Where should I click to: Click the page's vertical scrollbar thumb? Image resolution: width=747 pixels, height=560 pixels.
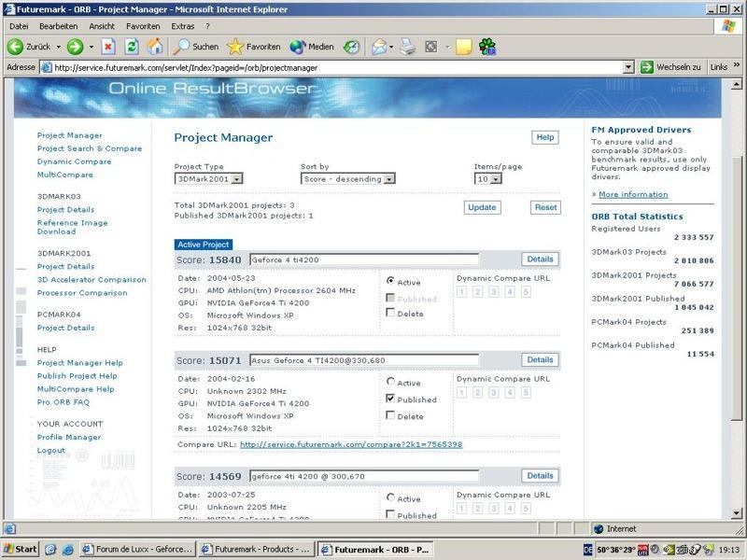tap(737, 288)
